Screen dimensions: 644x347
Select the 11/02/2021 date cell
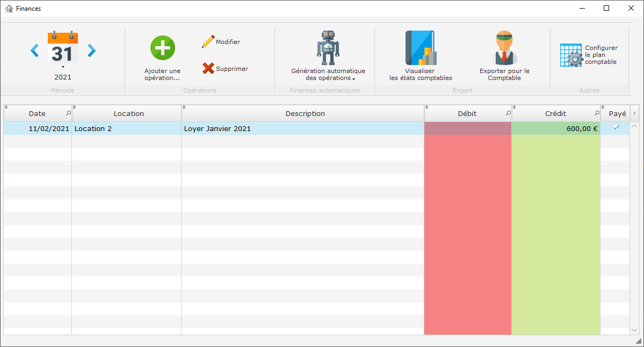(38, 128)
